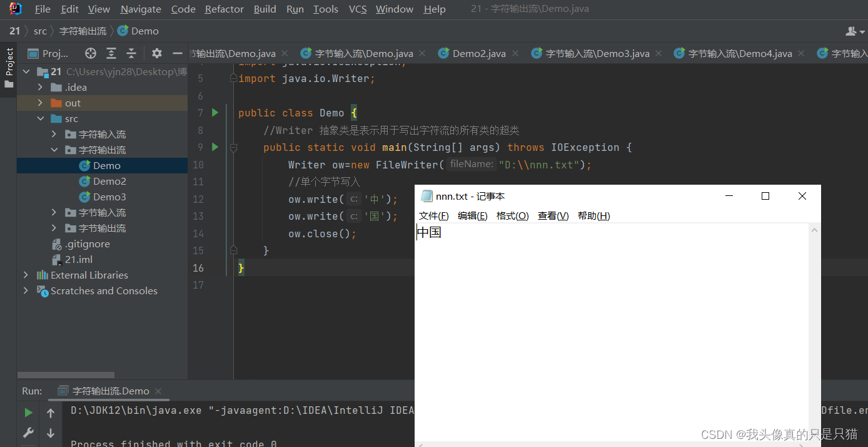
Task: Click the up arrow in Run panel
Action: pyautogui.click(x=51, y=413)
